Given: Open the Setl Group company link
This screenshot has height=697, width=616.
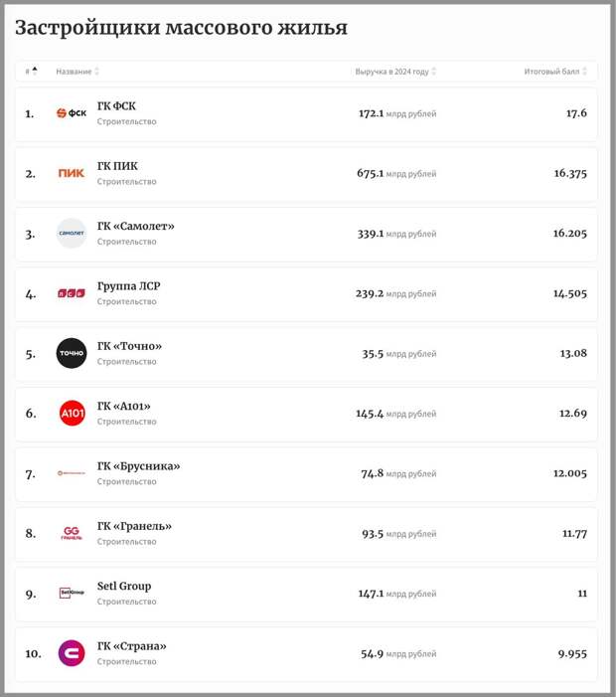Looking at the screenshot, I should pyautogui.click(x=124, y=586).
